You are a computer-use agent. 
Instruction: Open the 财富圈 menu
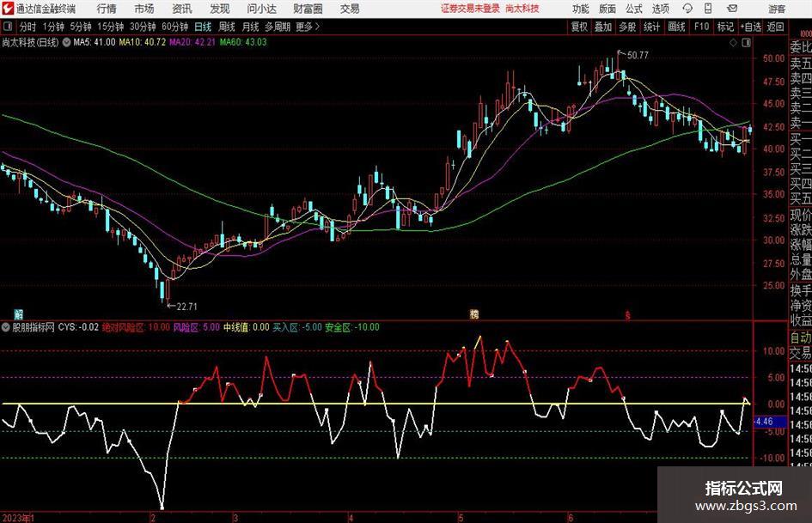pos(308,9)
